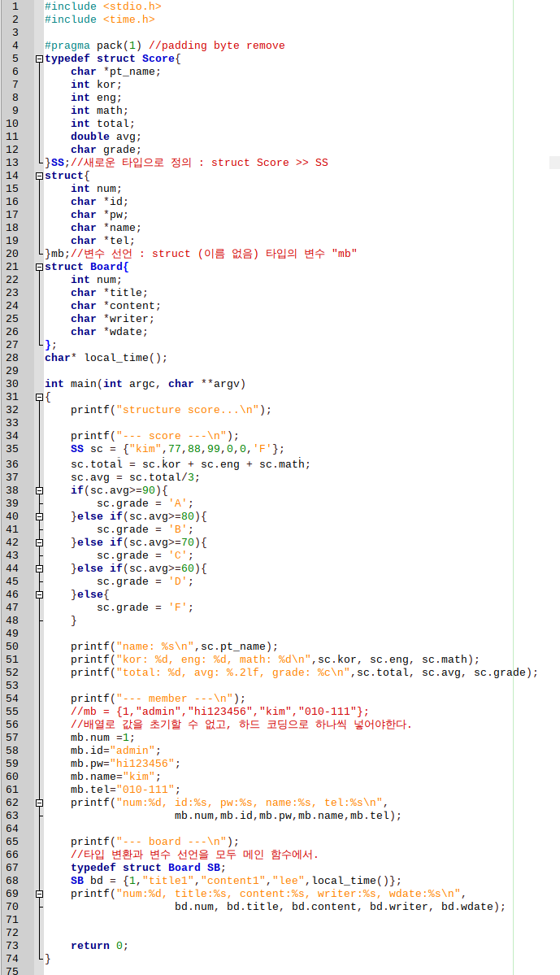The width and height of the screenshot is (560, 975).
Task: Click line number 53 in the margin
Action: [12, 686]
